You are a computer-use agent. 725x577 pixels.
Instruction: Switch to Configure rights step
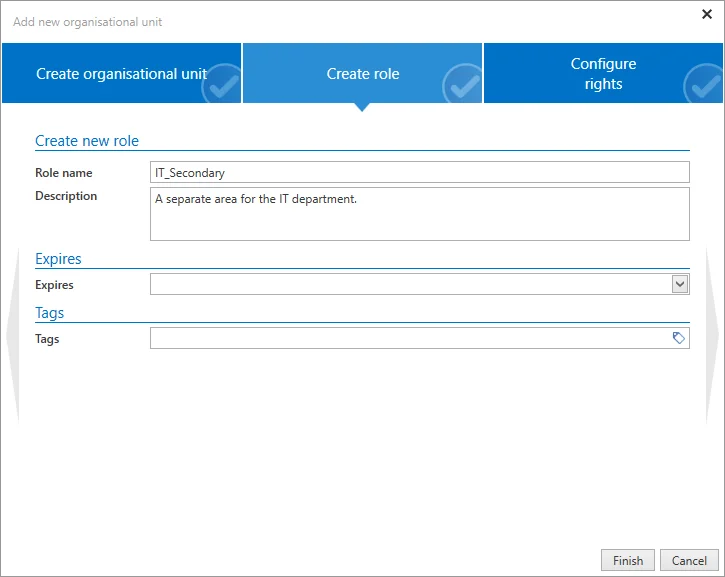(603, 73)
